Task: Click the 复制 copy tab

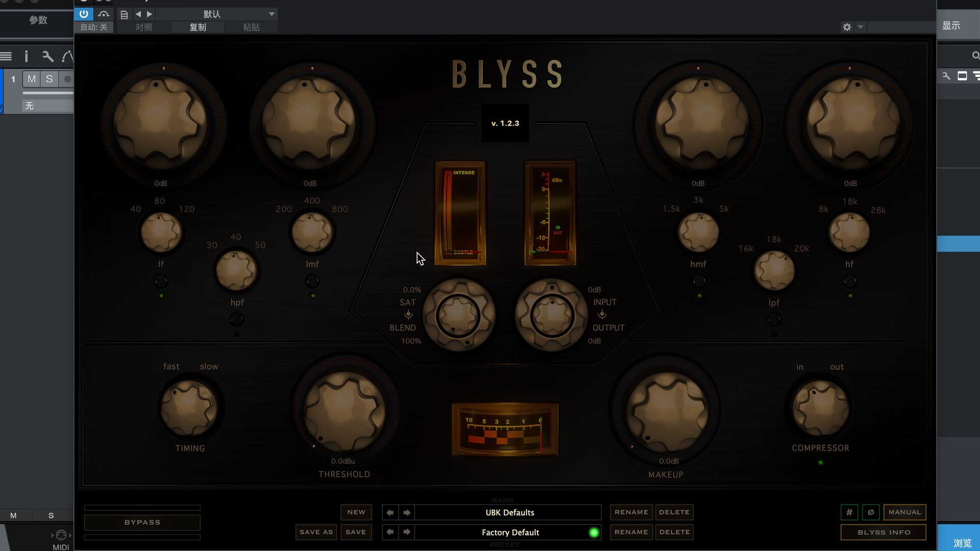Action: (x=198, y=27)
